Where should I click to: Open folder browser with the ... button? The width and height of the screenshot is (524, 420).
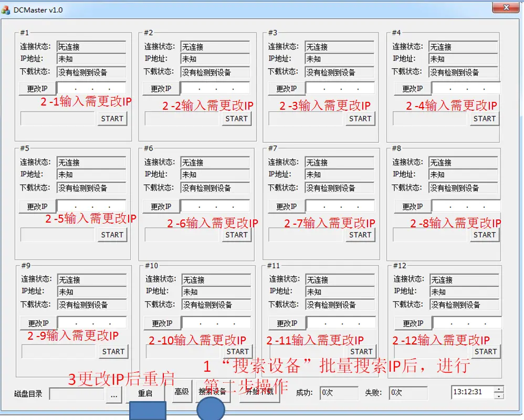(x=113, y=393)
